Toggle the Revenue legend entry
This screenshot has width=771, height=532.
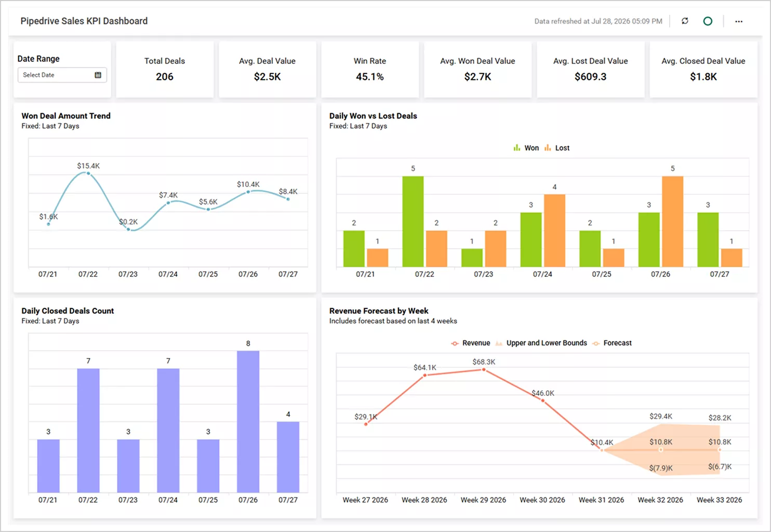click(471, 343)
